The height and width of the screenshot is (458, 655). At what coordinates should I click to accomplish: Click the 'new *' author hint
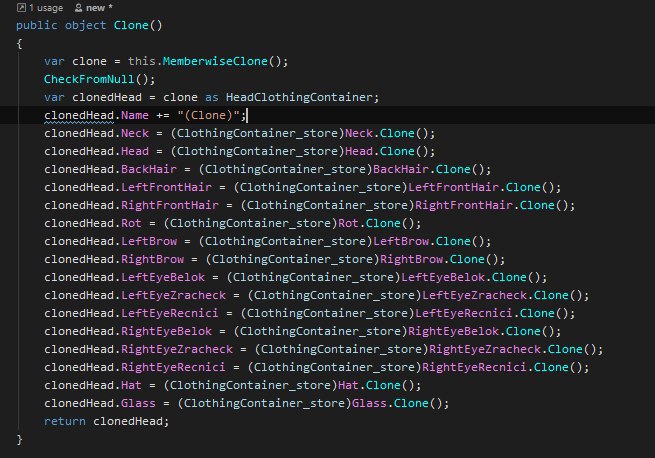[99, 8]
